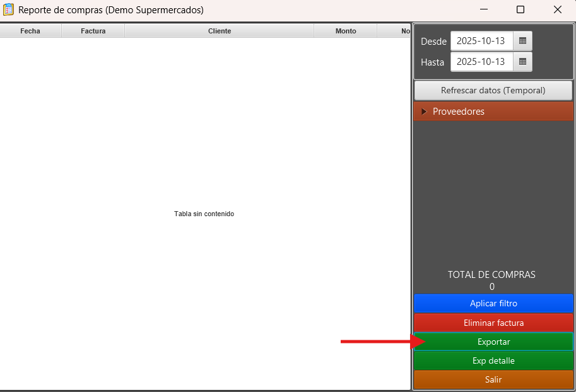Click the red Eliminar factura button
The image size is (576, 392).
coord(493,323)
